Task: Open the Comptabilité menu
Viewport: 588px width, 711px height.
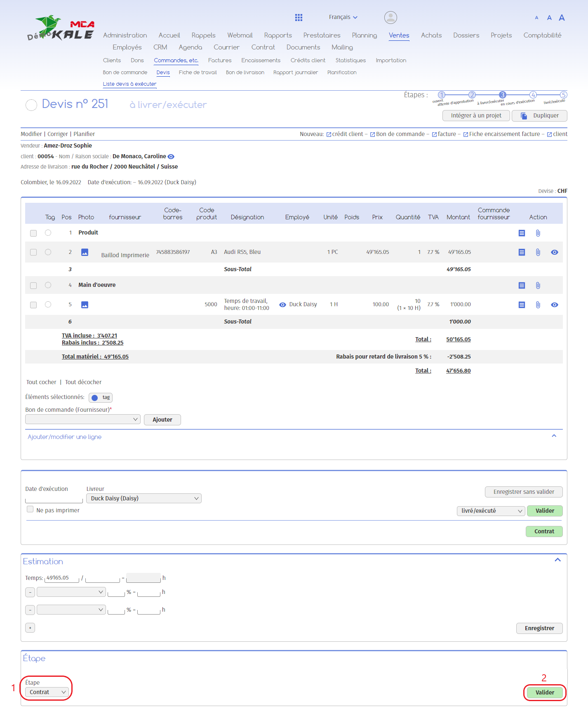Action: coord(542,35)
